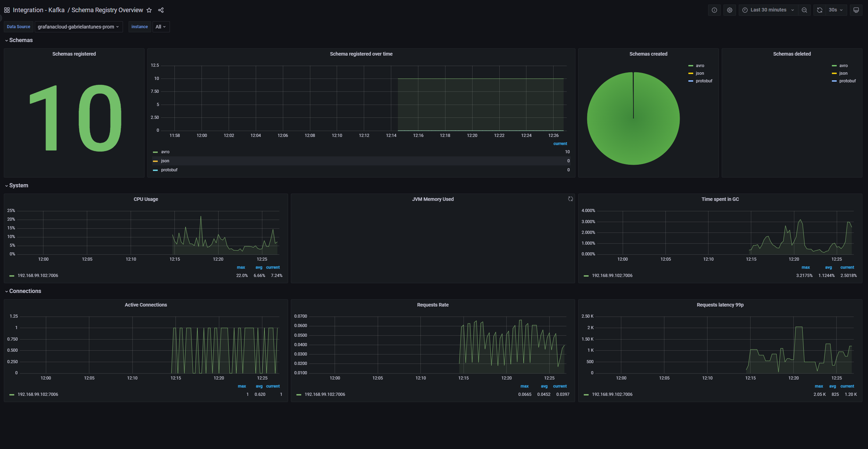Enable kiosk mode with the TV icon

point(856,10)
